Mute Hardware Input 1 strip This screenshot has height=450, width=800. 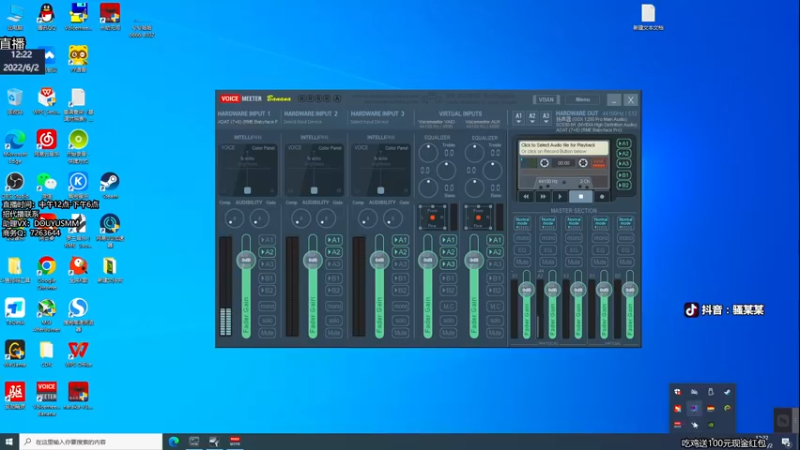(x=267, y=333)
